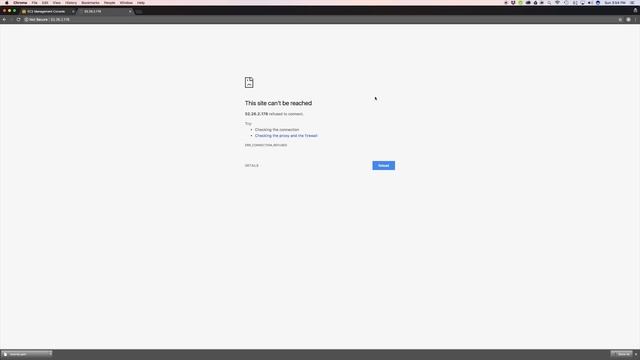
Task: Click the sad document error icon
Action: pos(249,82)
